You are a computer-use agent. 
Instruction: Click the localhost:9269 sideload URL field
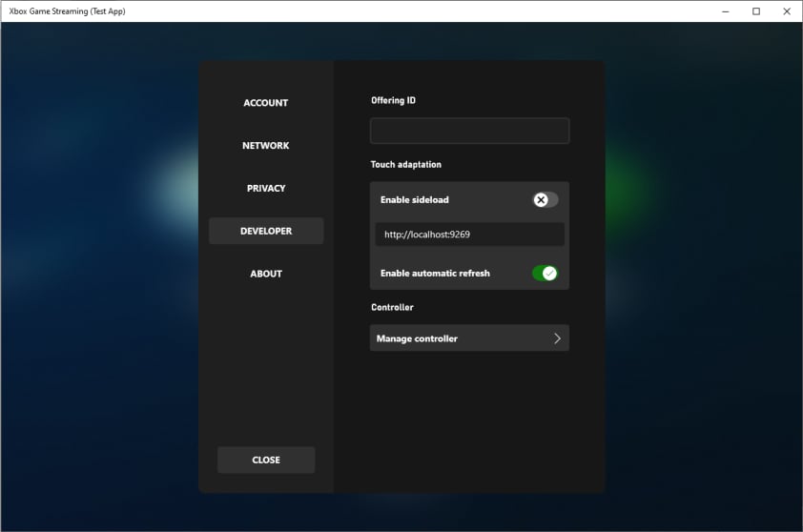click(469, 235)
